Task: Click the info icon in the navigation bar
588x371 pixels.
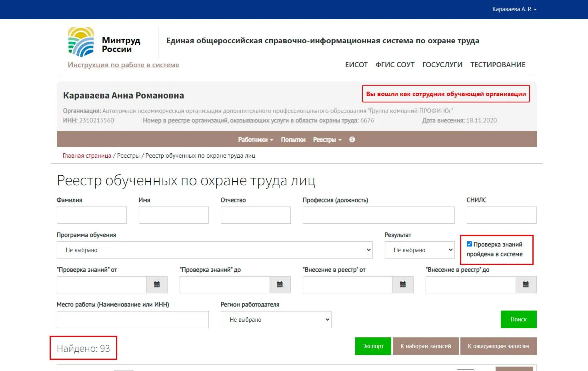Action: click(x=352, y=139)
